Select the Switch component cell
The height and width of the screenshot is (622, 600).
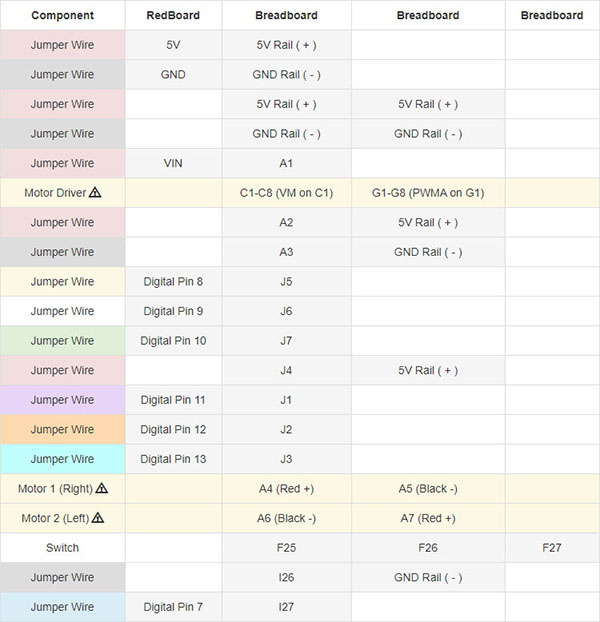click(x=63, y=548)
